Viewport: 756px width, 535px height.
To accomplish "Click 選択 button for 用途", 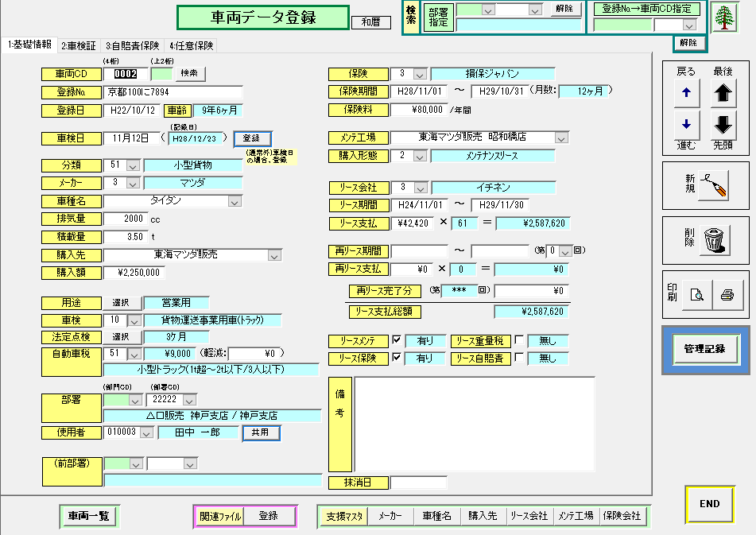I will 121,303.
